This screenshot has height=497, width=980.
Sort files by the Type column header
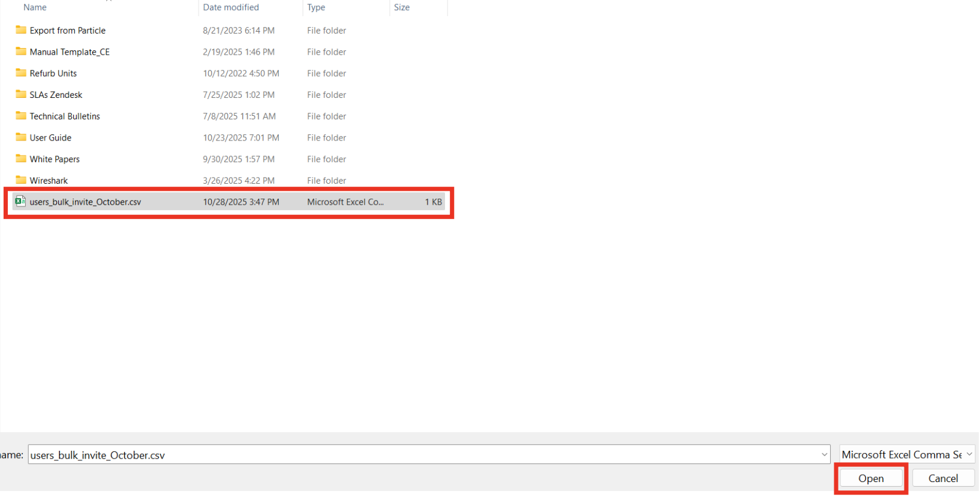316,7
